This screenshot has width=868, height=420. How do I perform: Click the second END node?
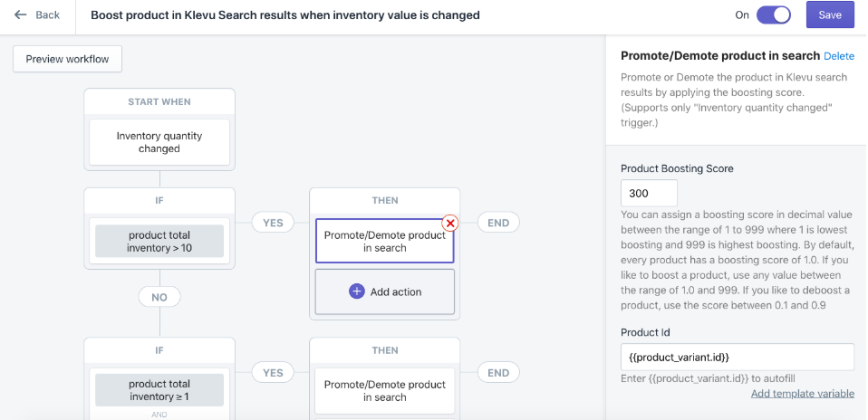[498, 372]
